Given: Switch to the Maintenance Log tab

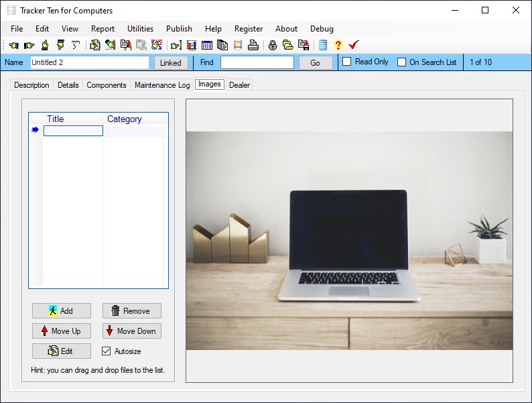Looking at the screenshot, I should (x=162, y=85).
